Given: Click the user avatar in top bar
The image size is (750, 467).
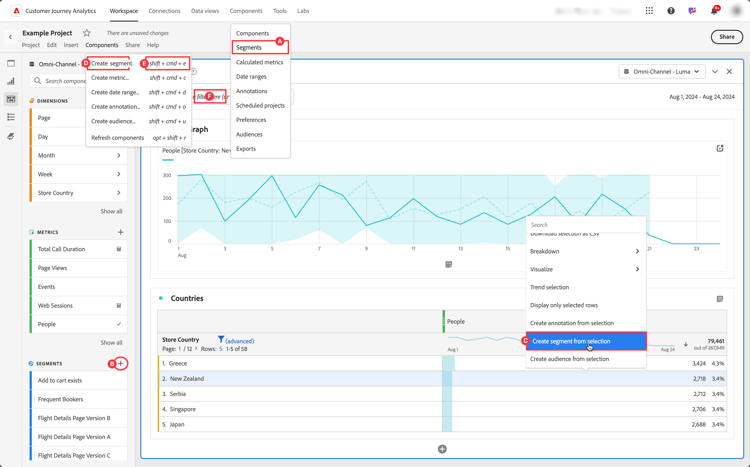Looking at the screenshot, I should pos(736,11).
